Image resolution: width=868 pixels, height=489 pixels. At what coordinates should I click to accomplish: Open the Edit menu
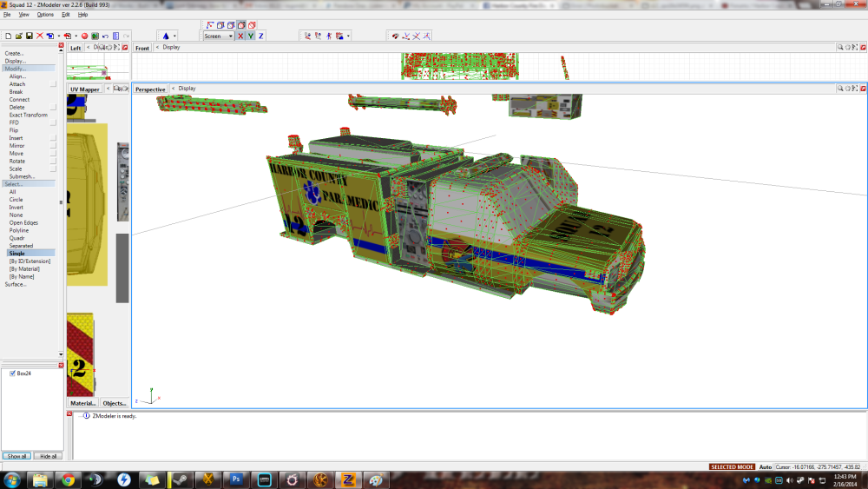(66, 15)
